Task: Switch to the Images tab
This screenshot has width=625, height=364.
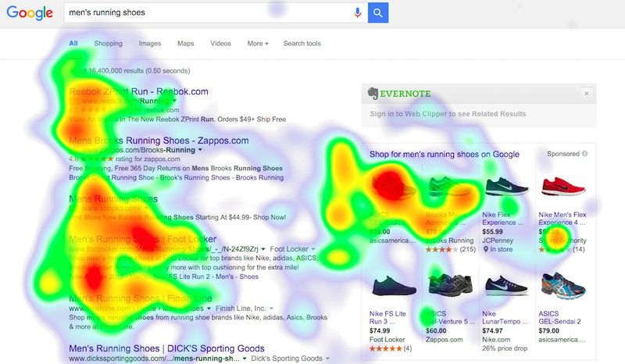Action: [x=150, y=44]
